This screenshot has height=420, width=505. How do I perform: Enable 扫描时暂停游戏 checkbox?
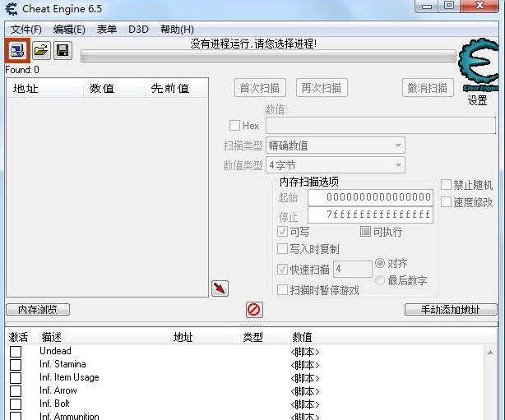click(x=282, y=289)
